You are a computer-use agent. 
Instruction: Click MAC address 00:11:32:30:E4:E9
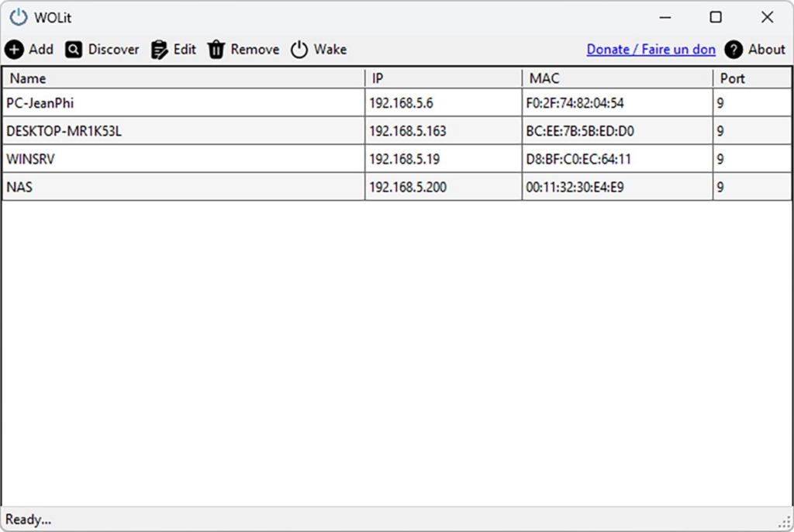click(575, 187)
